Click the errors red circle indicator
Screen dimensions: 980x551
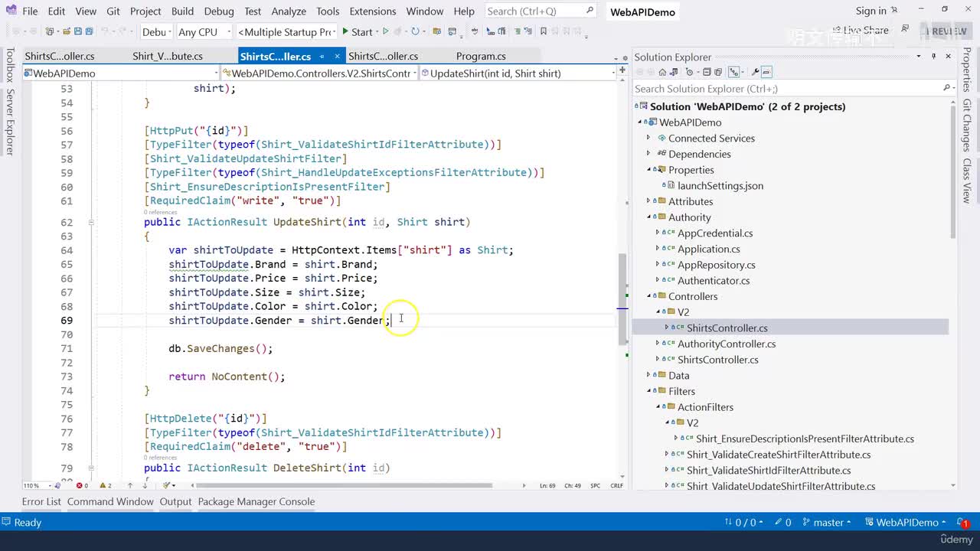pos(80,485)
